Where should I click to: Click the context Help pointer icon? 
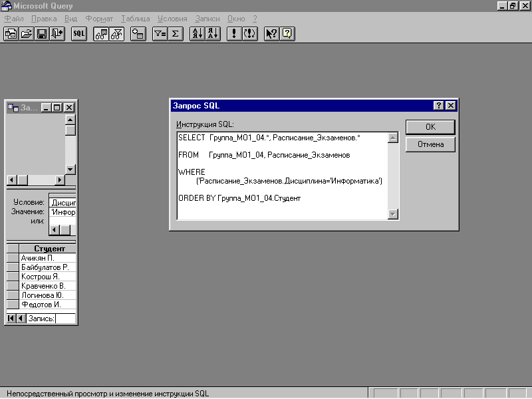point(272,34)
